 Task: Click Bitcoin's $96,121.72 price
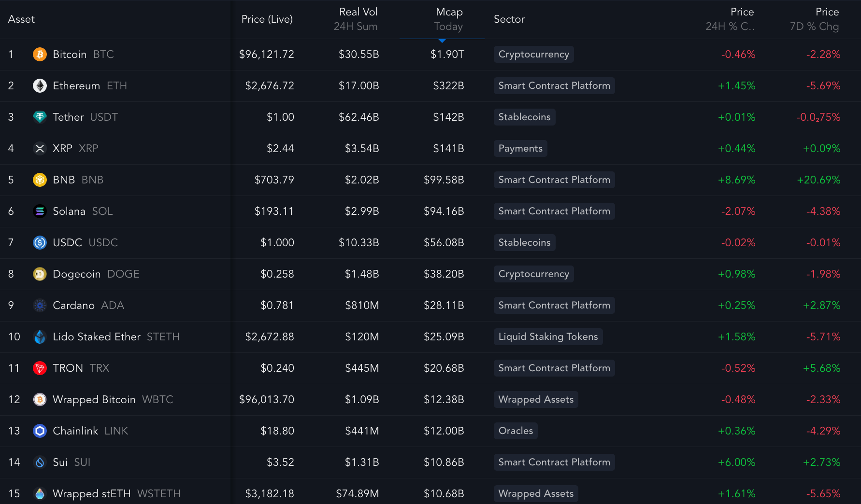[x=267, y=55]
